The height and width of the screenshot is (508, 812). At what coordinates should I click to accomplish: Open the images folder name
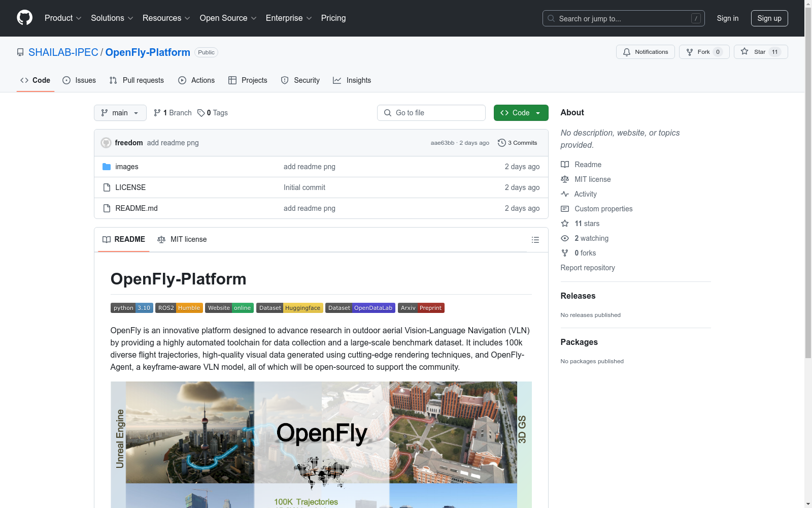127,167
